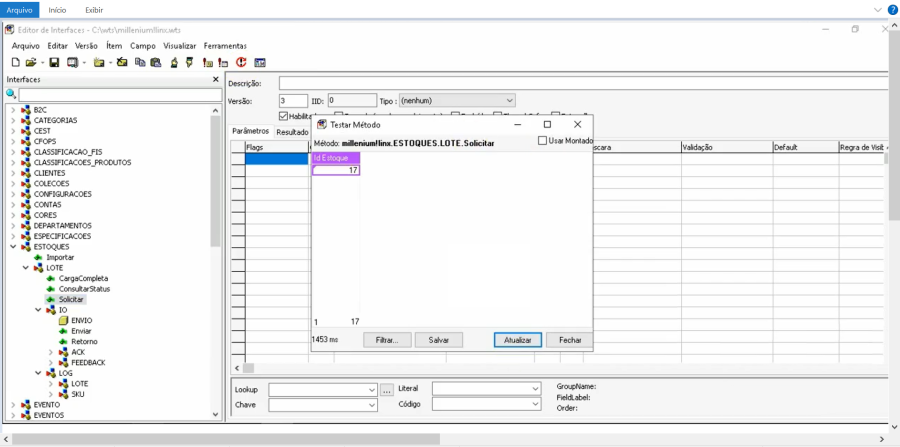
Task: Click the Testar Método window title icon
Action: (321, 125)
